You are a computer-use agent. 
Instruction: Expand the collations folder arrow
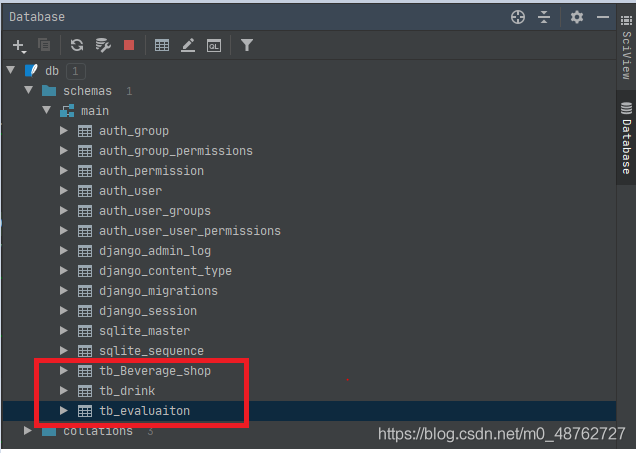click(28, 430)
